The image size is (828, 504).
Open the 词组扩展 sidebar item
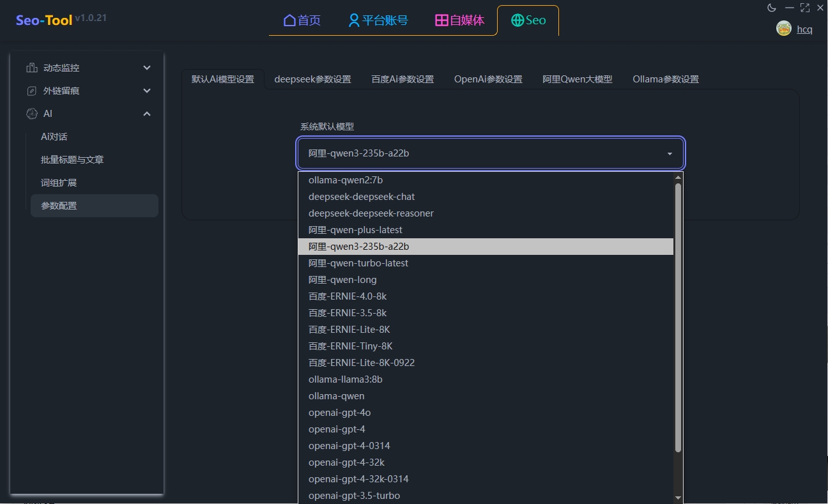95,183
